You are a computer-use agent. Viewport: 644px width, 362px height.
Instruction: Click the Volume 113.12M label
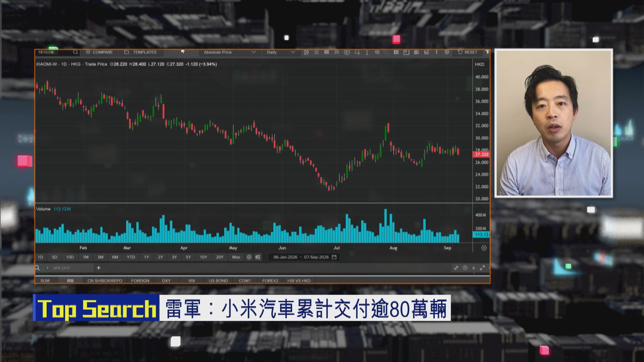[53, 209]
